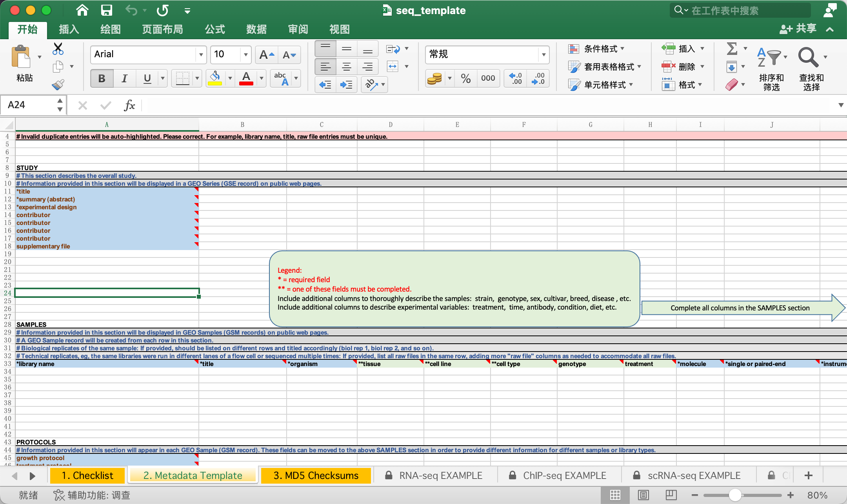Click the Insert Function fx icon

129,105
